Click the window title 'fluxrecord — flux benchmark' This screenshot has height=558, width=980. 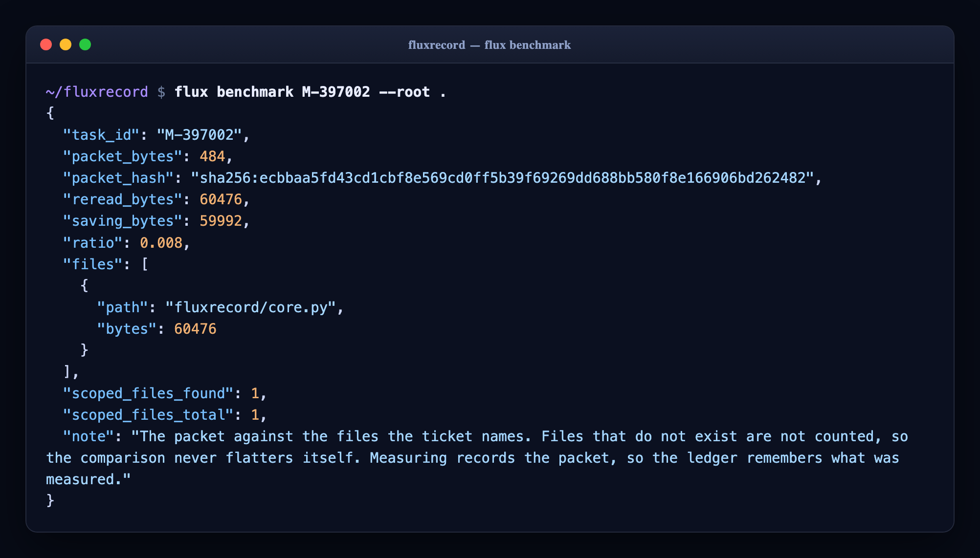490,45
